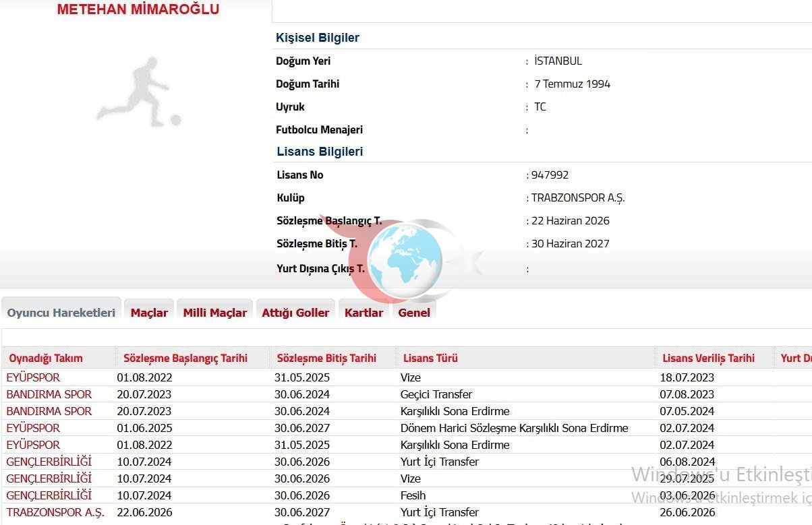This screenshot has height=525, width=812.
Task: Open GENÇLERBİRLİĞİ link in the 29.07.2025 Vize row
Action: 49,478
